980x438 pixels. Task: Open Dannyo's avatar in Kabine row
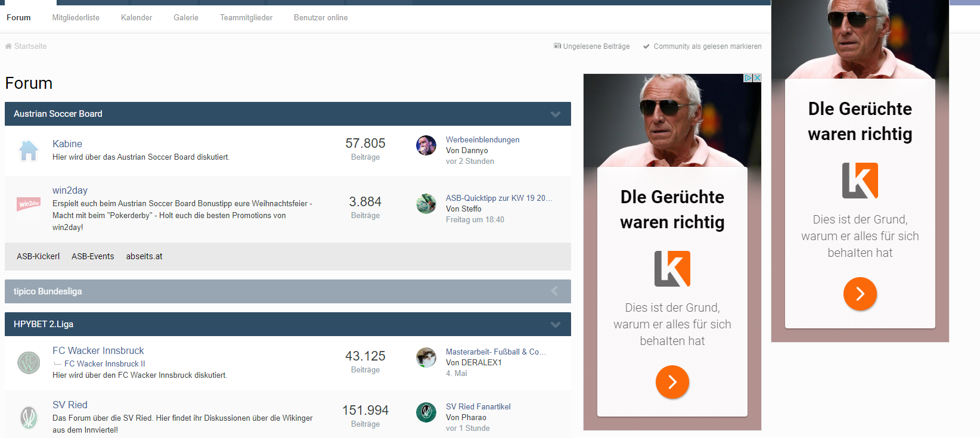[x=426, y=145]
